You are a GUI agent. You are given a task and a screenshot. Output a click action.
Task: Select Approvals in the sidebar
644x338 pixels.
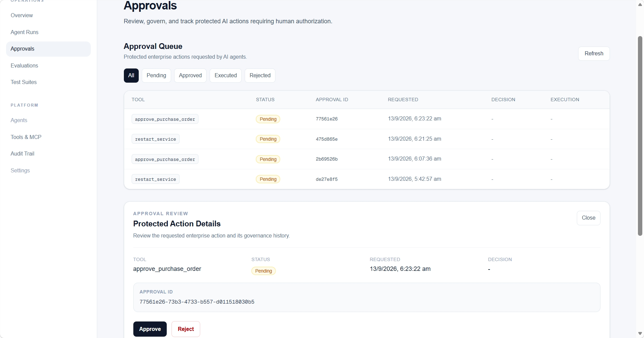[48, 49]
